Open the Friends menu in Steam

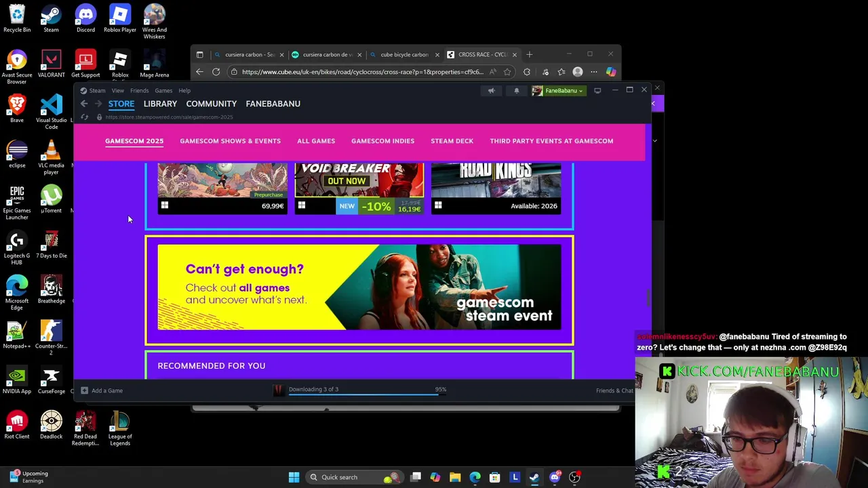pos(139,90)
